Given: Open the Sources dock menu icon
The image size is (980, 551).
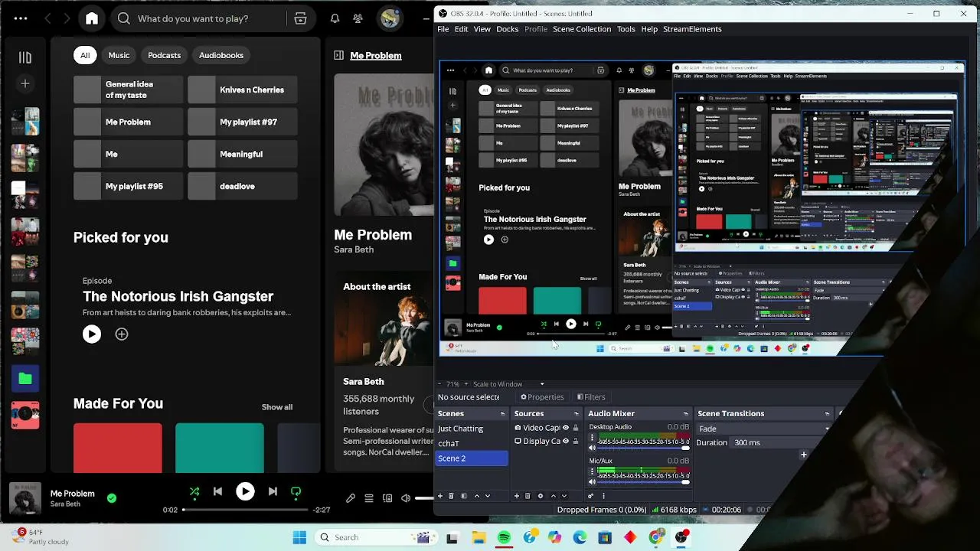Looking at the screenshot, I should click(x=577, y=413).
